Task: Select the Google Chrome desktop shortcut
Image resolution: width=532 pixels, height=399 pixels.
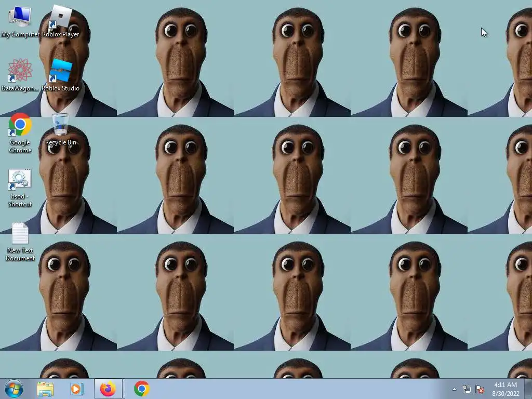Action: coord(20,133)
